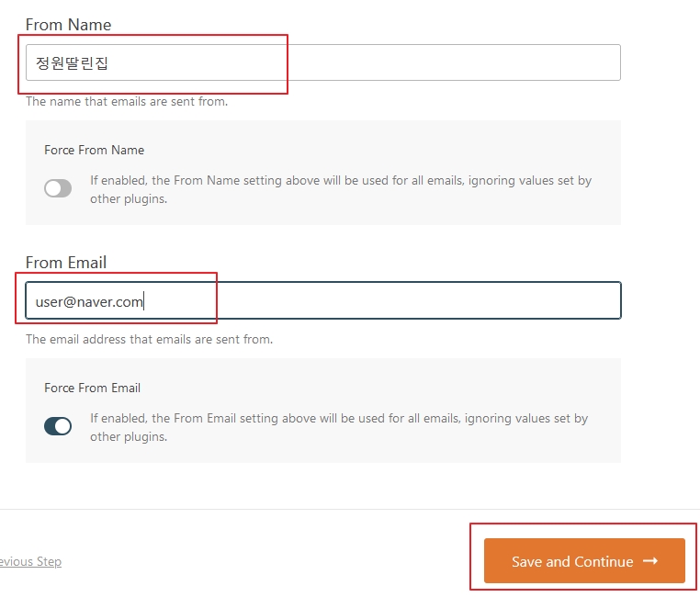Click the Force From Name description paragraph
Screen dimensions: 700x597
(341, 189)
